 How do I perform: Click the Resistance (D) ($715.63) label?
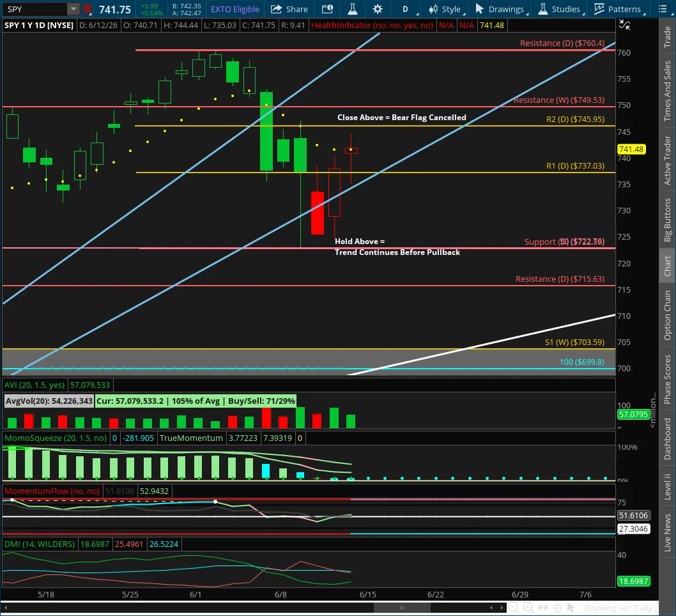coord(560,279)
